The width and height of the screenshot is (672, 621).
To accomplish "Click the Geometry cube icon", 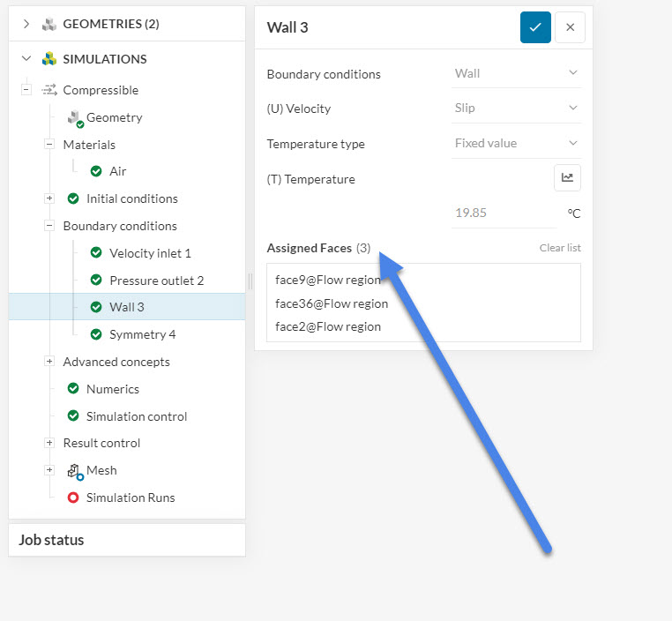I will [x=74, y=118].
